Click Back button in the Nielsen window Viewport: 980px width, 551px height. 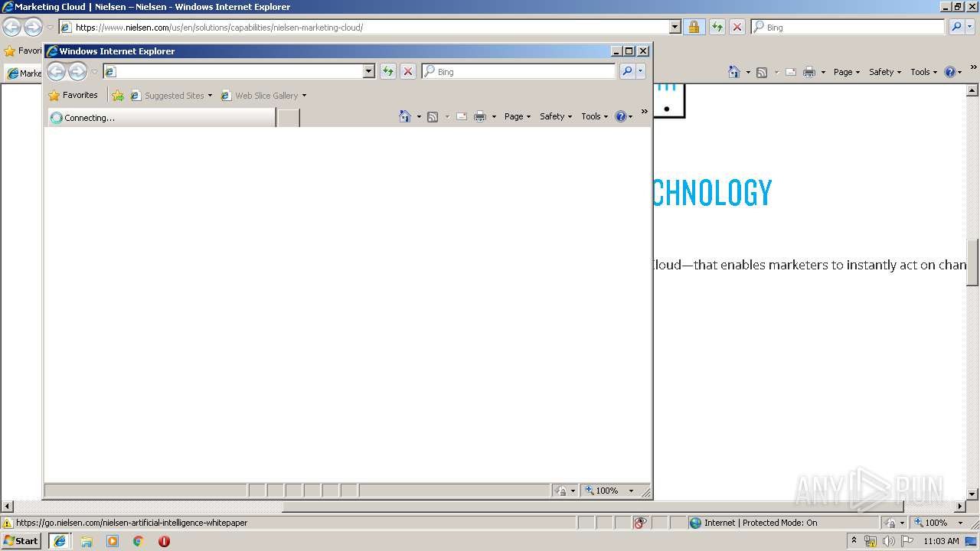(x=12, y=27)
